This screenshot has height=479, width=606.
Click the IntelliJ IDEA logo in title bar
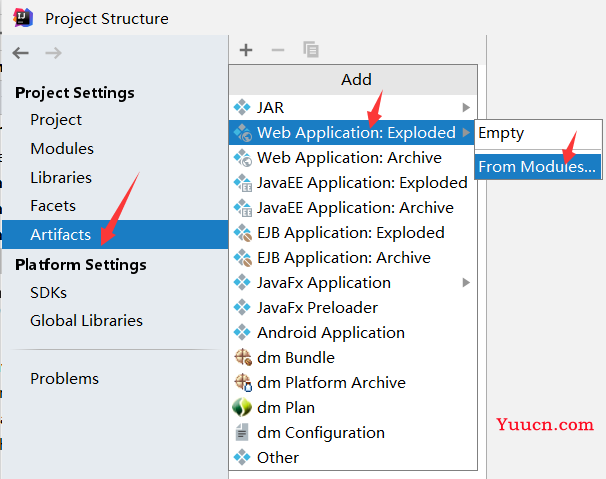pyautogui.click(x=23, y=18)
